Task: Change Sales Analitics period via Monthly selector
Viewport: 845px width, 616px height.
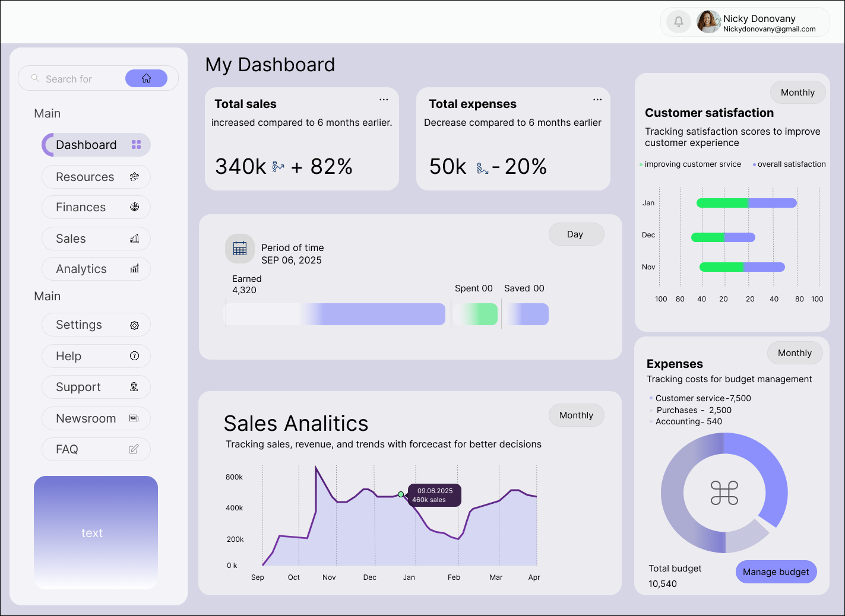Action: (575, 415)
